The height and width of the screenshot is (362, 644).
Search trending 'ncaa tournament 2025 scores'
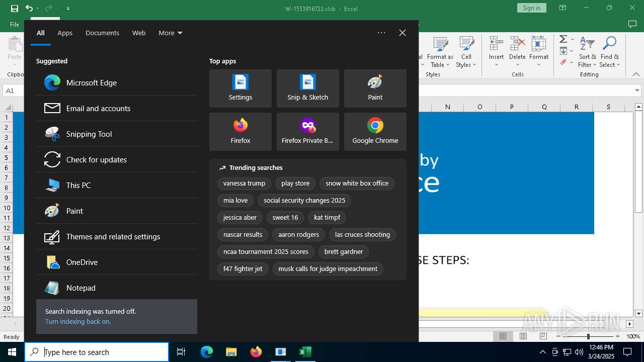coord(266,251)
